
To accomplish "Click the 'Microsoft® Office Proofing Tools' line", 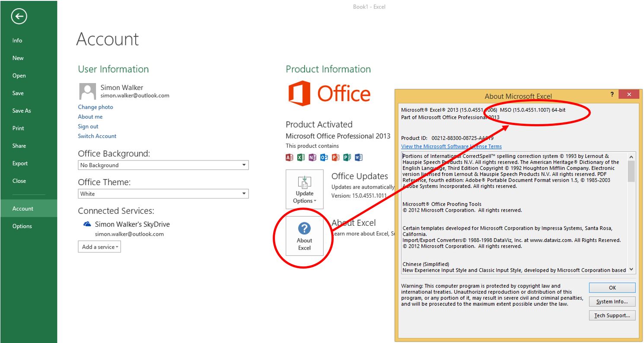I will click(442, 204).
